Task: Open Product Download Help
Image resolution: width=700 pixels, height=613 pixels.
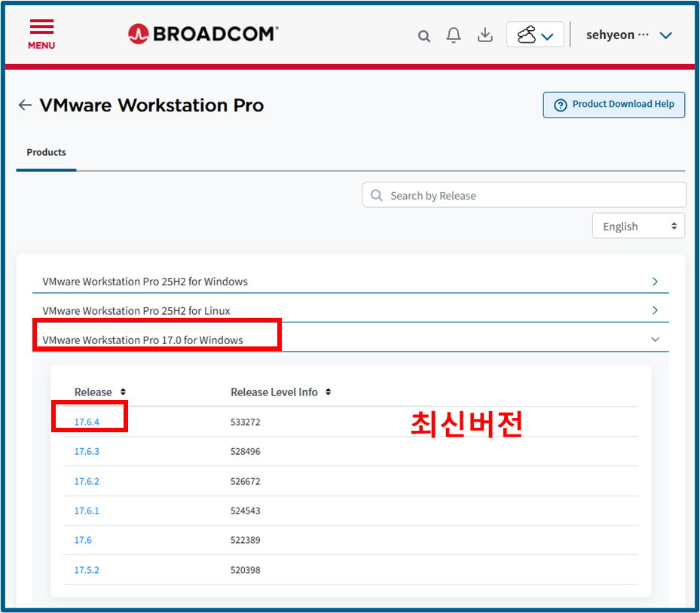Action: [614, 105]
